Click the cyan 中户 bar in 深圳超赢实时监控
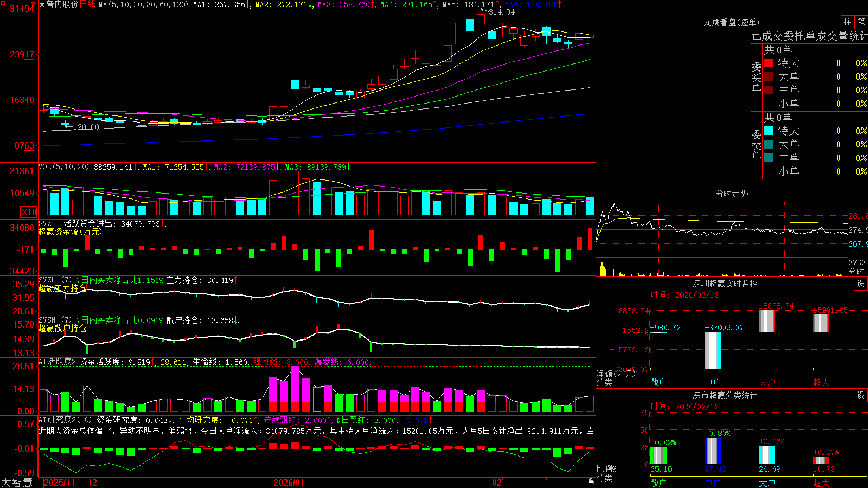Image resolution: width=868 pixels, height=488 pixels. pyautogui.click(x=713, y=351)
